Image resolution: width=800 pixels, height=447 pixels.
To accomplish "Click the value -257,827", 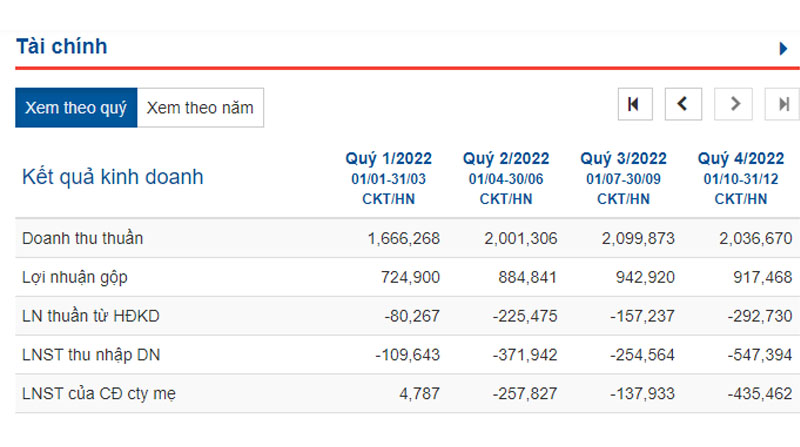I will [525, 393].
